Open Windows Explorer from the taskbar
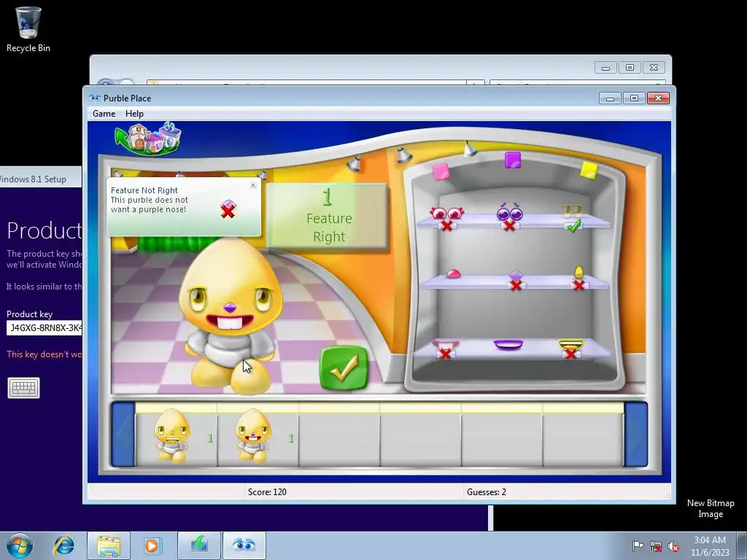Viewport: 747px width, 560px height. pos(109,545)
